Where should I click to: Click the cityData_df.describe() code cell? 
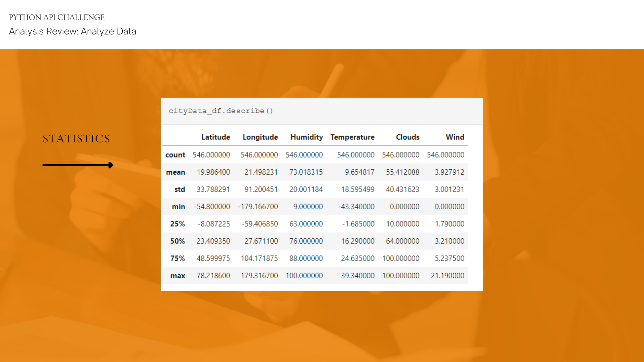pos(221,111)
